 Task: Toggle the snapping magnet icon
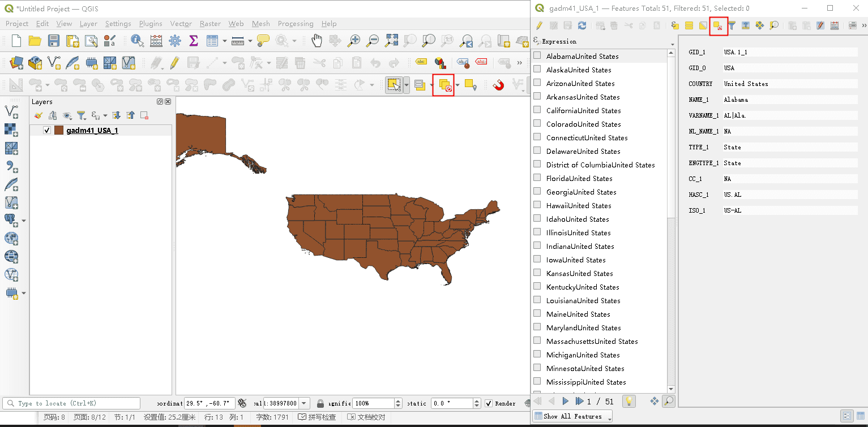click(x=498, y=85)
